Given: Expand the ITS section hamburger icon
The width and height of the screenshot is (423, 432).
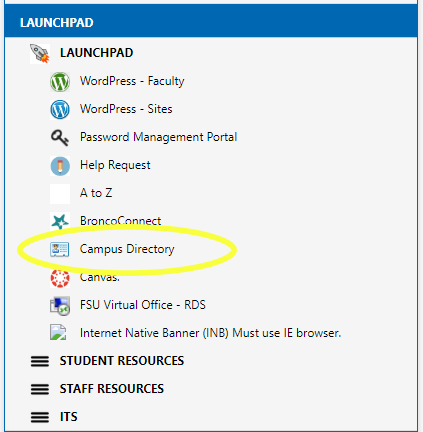Looking at the screenshot, I should point(40,417).
